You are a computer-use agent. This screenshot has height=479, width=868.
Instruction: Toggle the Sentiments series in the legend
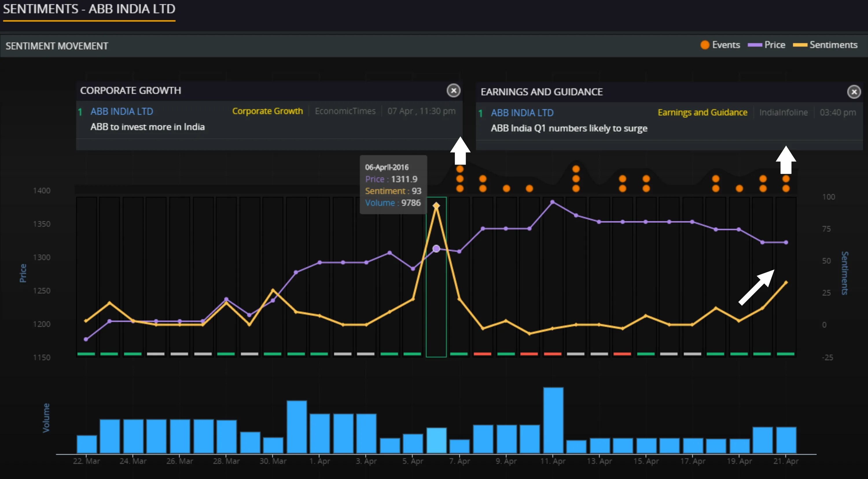click(825, 45)
